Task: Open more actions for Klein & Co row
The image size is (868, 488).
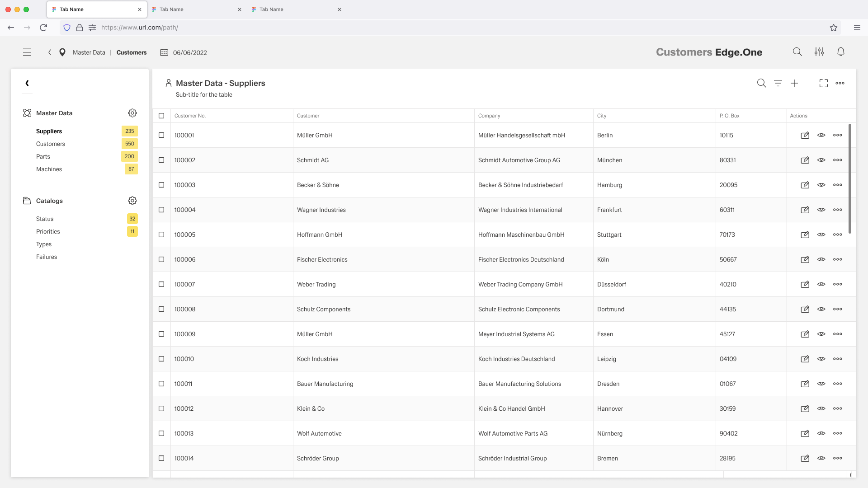Action: click(x=838, y=408)
